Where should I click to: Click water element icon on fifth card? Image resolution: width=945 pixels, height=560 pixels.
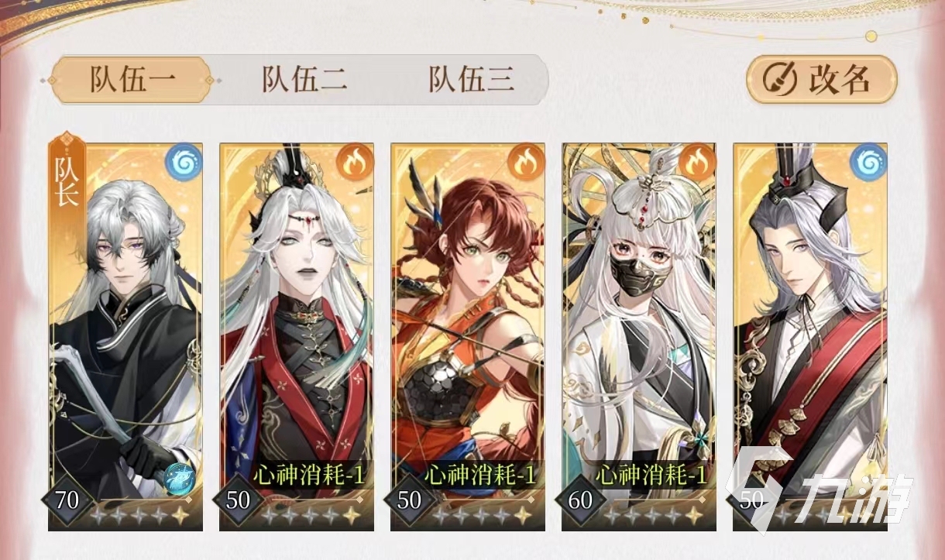click(x=870, y=161)
